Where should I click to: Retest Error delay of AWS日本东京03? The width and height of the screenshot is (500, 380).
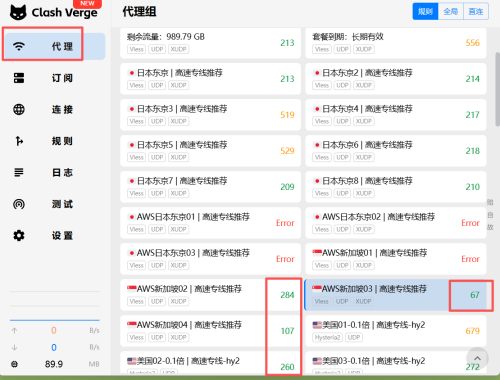pos(285,259)
